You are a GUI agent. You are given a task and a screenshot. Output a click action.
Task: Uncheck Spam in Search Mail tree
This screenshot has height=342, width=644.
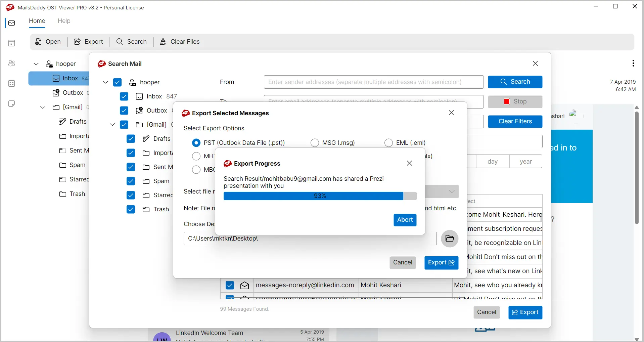click(131, 181)
